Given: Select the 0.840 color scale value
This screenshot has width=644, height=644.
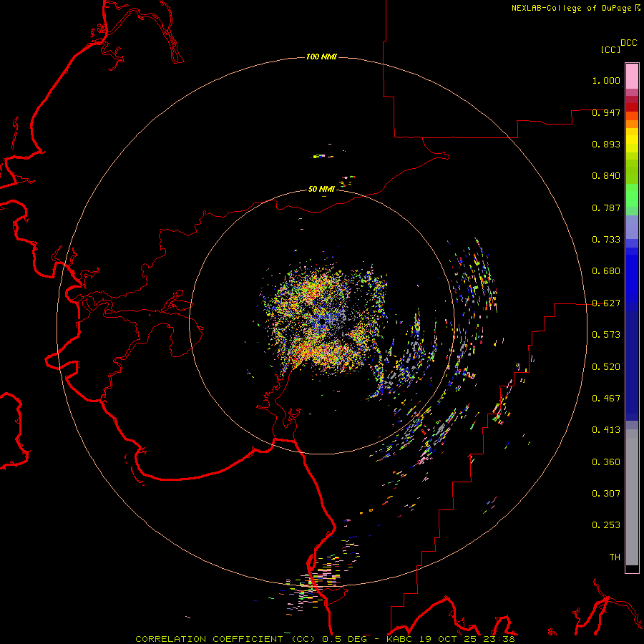Looking at the screenshot, I should click(606, 176).
